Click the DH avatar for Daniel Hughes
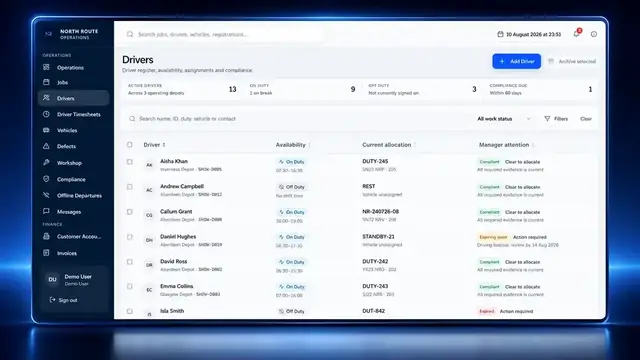The width and height of the screenshot is (640, 360). pyautogui.click(x=149, y=240)
